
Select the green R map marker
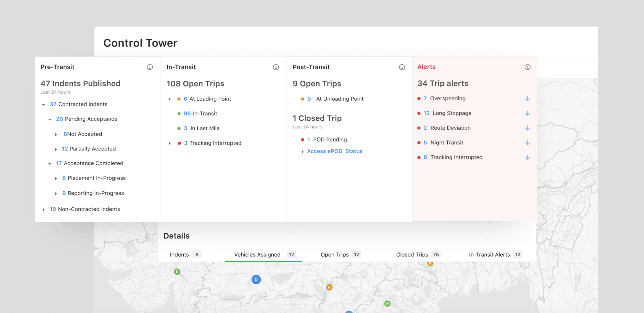[x=177, y=272]
